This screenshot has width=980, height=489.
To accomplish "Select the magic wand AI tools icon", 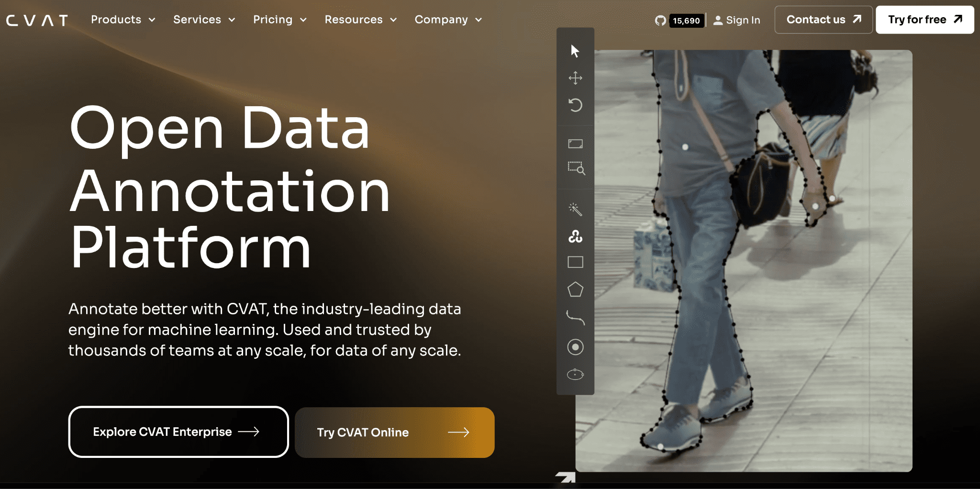I will point(575,209).
